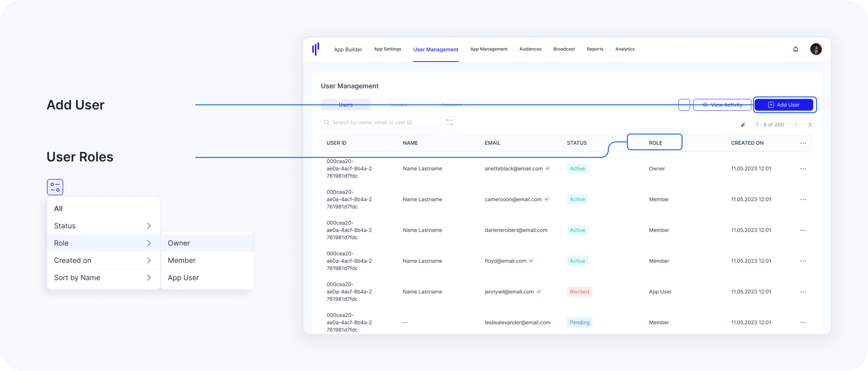The image size is (868, 371).
Task: Choose App User role option
Action: [x=183, y=278]
